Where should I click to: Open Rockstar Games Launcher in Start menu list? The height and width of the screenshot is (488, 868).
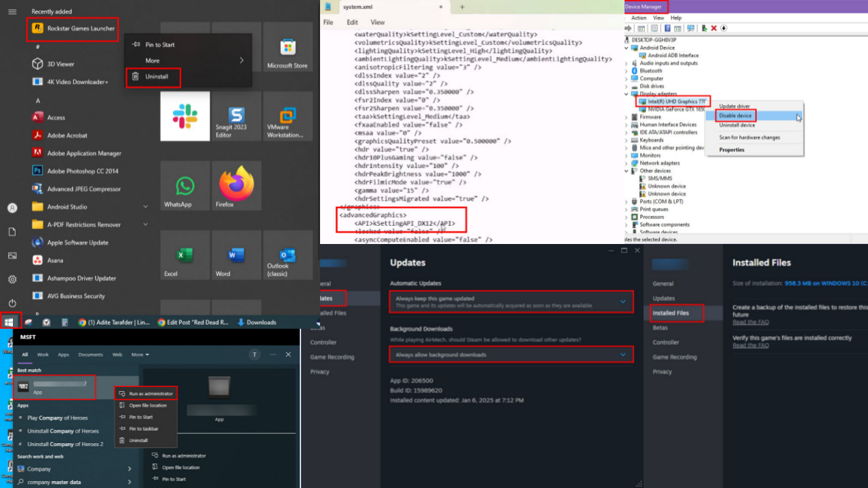(x=72, y=28)
